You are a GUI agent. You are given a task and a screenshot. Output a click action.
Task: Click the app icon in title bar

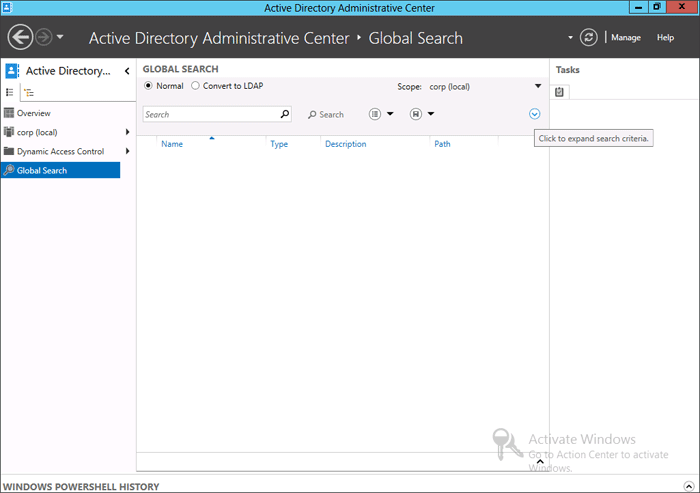coord(8,7)
